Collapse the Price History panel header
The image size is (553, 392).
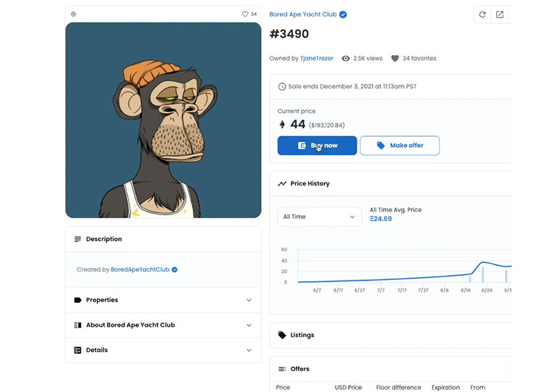(391, 183)
